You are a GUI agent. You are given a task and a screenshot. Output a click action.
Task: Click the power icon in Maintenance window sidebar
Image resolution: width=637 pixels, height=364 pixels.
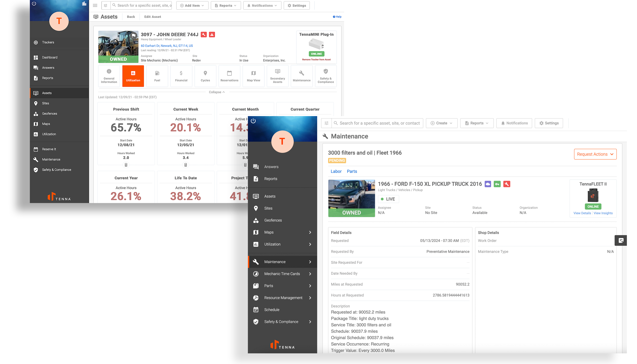(x=253, y=121)
